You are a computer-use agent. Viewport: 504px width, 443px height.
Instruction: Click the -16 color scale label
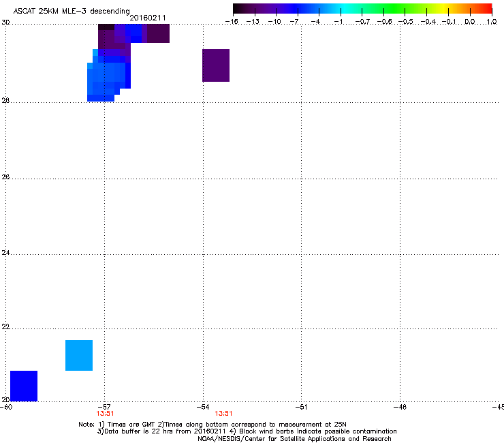[232, 22]
